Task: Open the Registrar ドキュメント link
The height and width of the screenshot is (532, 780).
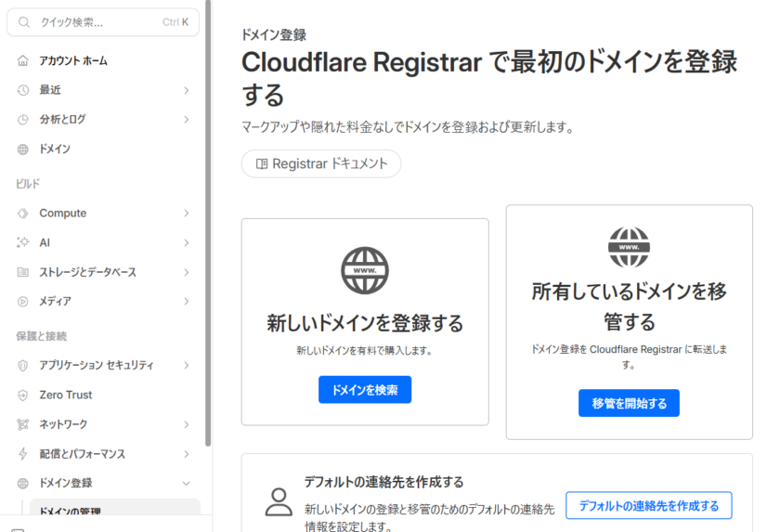Action: pos(321,163)
